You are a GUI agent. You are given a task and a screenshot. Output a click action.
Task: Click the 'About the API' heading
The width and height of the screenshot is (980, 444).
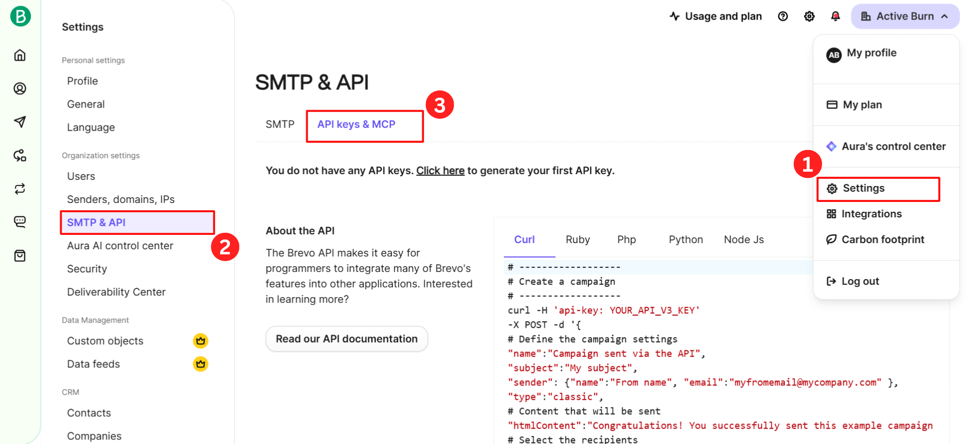(300, 231)
